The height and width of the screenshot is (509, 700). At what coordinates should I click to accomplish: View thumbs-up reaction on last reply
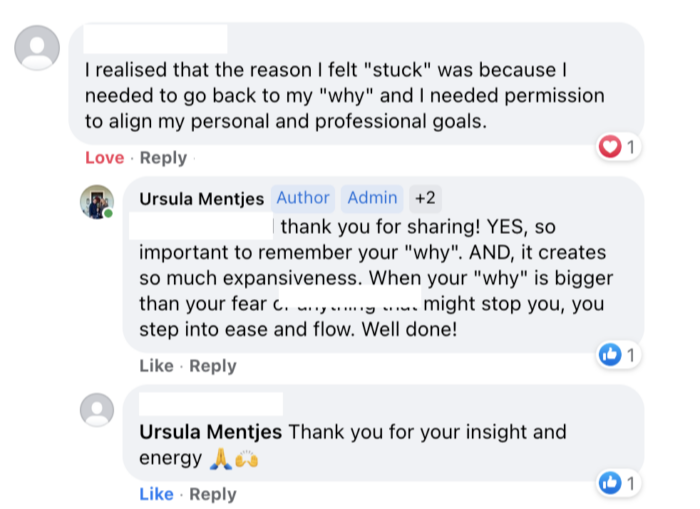click(x=609, y=483)
